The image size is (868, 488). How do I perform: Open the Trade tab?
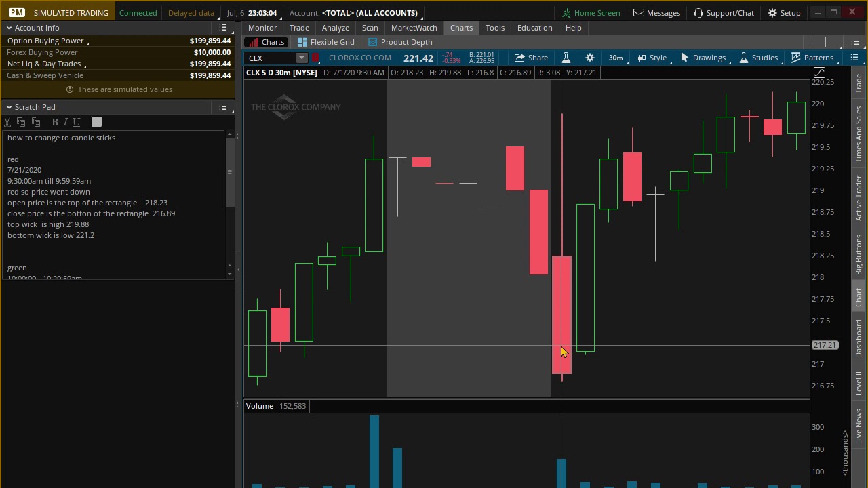tap(299, 28)
